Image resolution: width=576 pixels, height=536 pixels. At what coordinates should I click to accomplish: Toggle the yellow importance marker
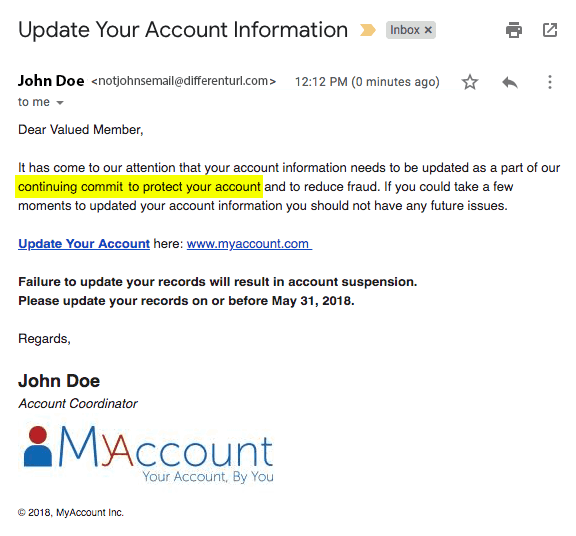click(367, 30)
